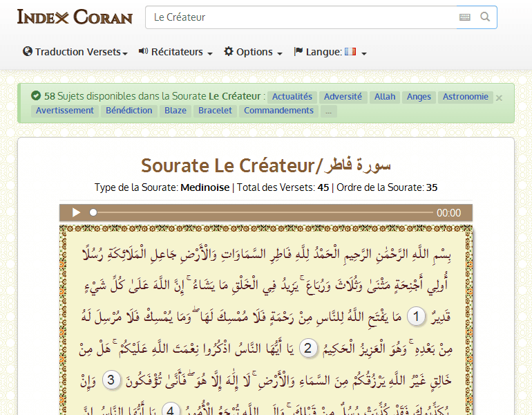Click the magnifying glass search icon
Viewport: 532px width, 415px height.
point(485,17)
